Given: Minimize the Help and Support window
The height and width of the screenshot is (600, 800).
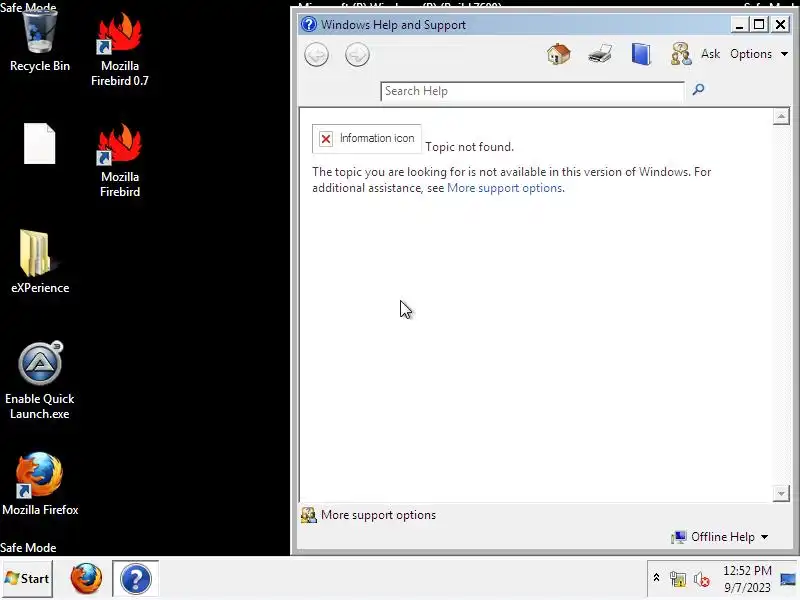Looking at the screenshot, I should click(739, 24).
